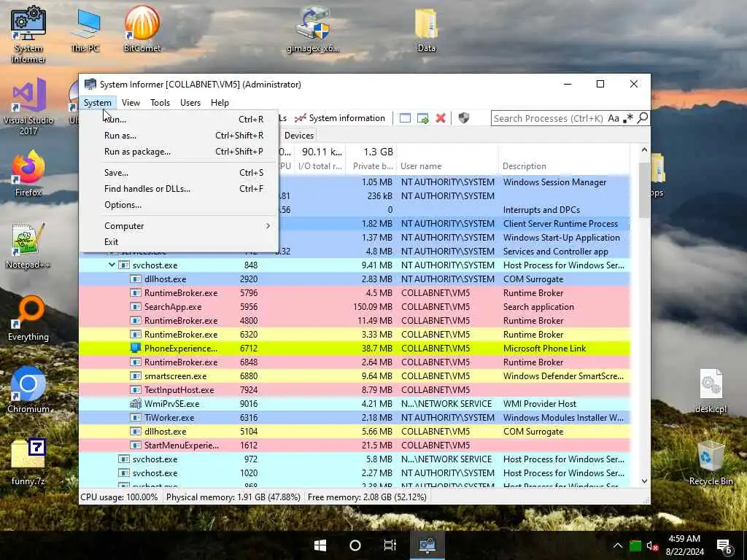Select Save... from System menu
The width and height of the screenshot is (747, 560).
click(x=179, y=172)
